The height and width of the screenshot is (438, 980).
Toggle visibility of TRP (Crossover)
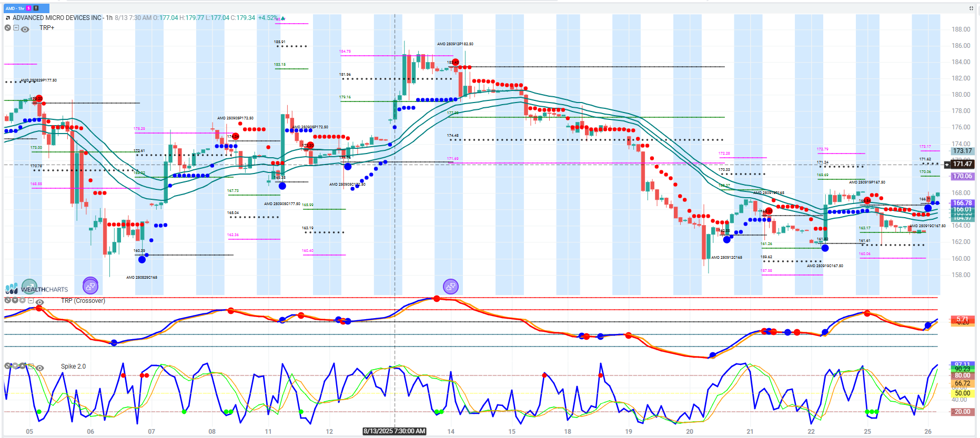pyautogui.click(x=39, y=302)
